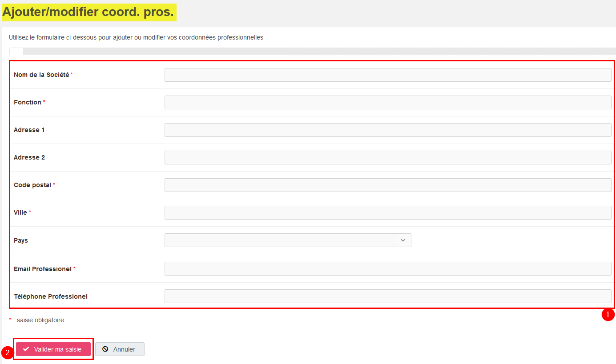Click the Valider ma saisie button
Image resolution: width=616 pixels, height=364 pixels.
[x=53, y=349]
